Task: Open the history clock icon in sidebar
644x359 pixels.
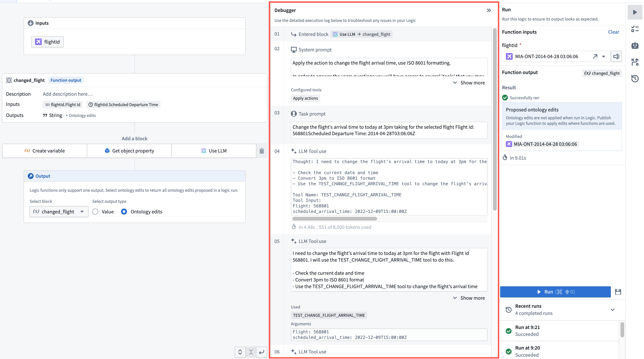Action: pyautogui.click(x=635, y=78)
